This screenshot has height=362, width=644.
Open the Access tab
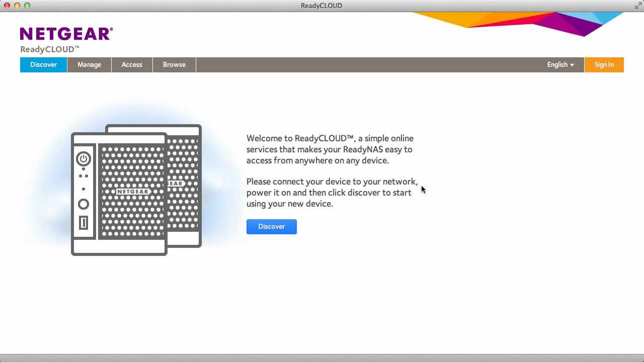132,65
